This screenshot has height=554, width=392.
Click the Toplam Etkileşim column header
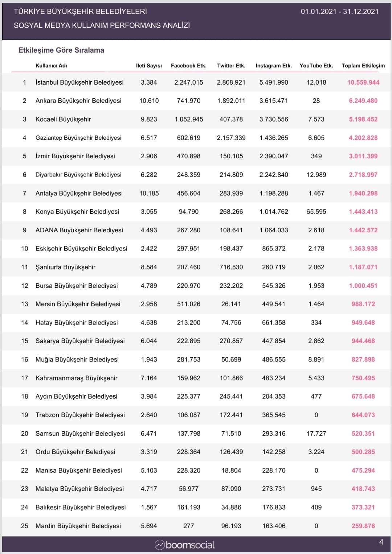[363, 66]
